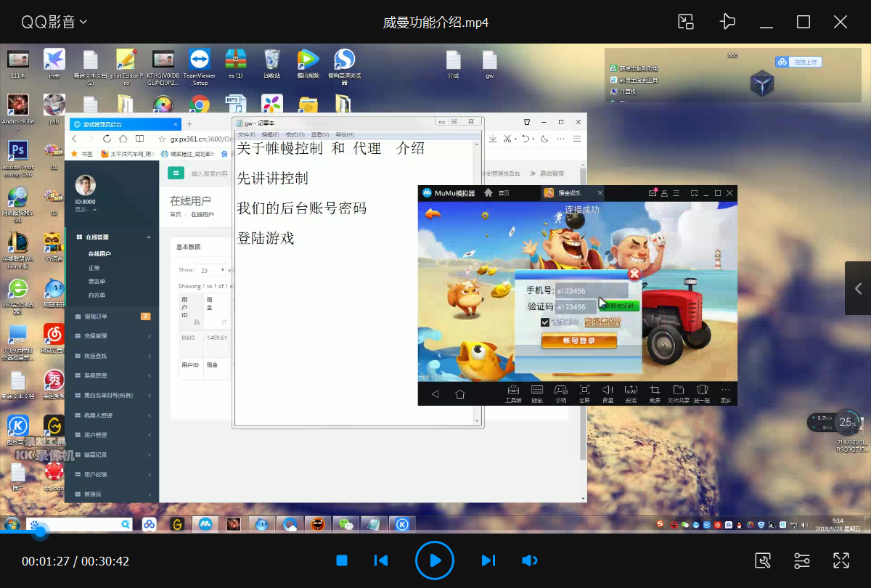Open MuMu 工具箱 toolbox icon
The height and width of the screenshot is (588, 871).
click(513, 393)
